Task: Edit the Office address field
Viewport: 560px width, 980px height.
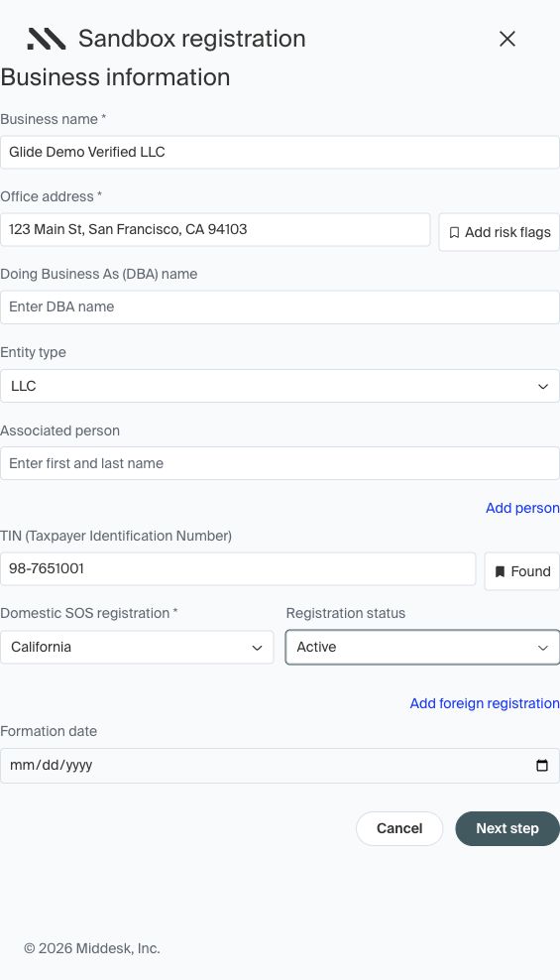Action: pyautogui.click(x=215, y=229)
